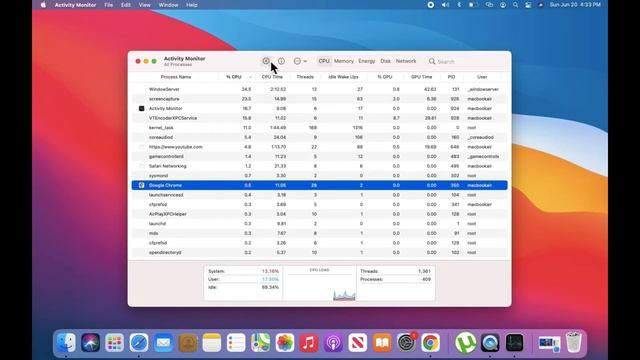Open Music from the Dock
Image resolution: width=640 pixels, height=360 pixels.
pos(309,342)
